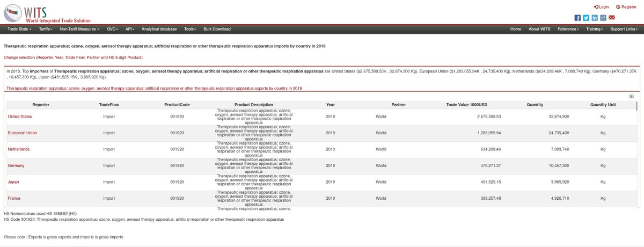Click 901920 code in Japan row
The width and height of the screenshot is (644, 247).
(177, 182)
